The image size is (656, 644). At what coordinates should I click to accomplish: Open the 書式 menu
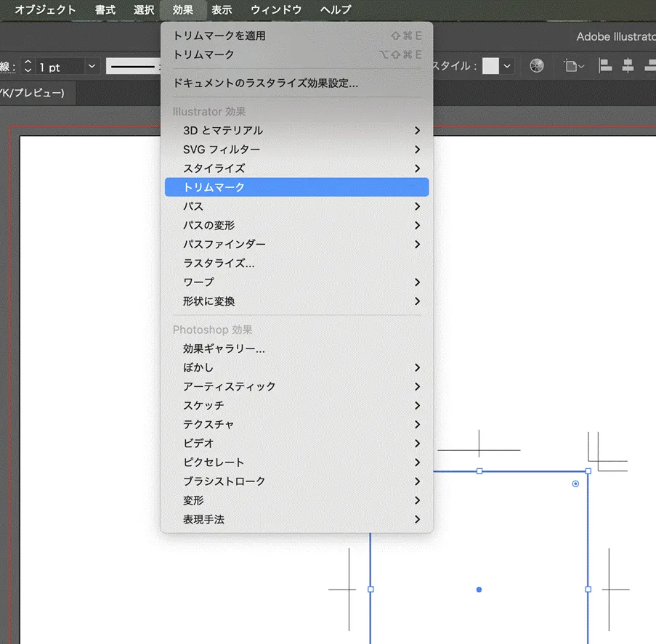point(105,9)
